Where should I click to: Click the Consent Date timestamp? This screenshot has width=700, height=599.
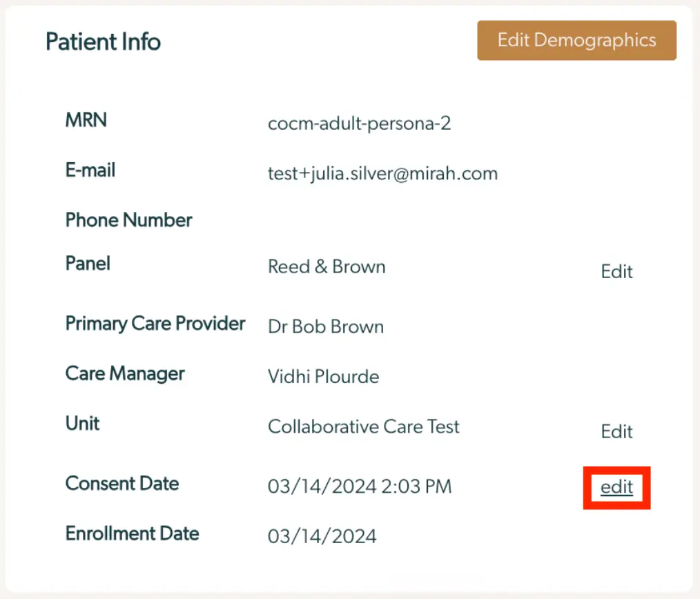[x=360, y=486]
